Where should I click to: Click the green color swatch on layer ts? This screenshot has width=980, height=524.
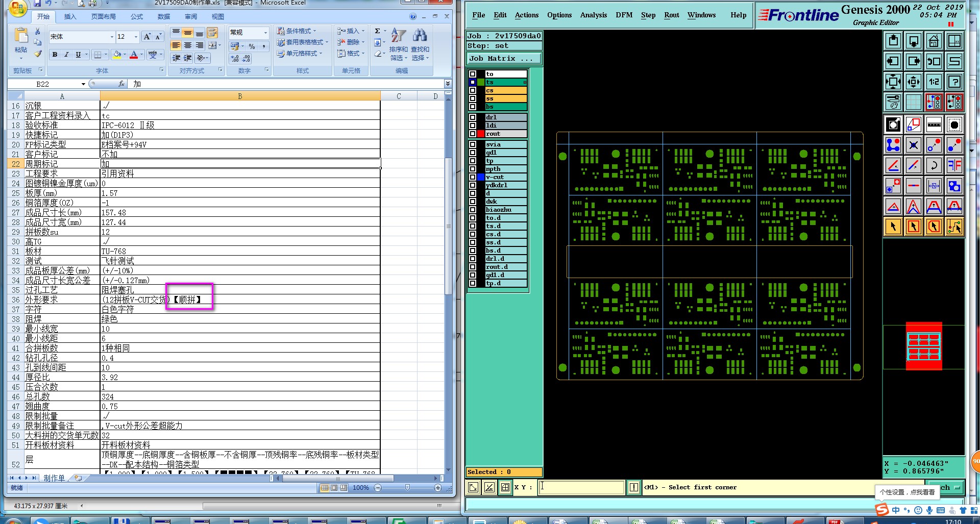coord(480,82)
